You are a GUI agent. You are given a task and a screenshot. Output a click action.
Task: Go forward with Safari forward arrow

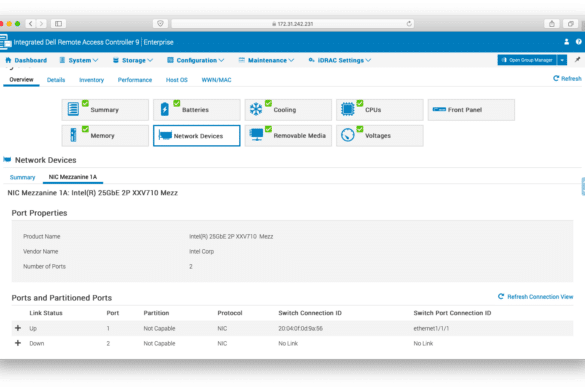[x=41, y=24]
